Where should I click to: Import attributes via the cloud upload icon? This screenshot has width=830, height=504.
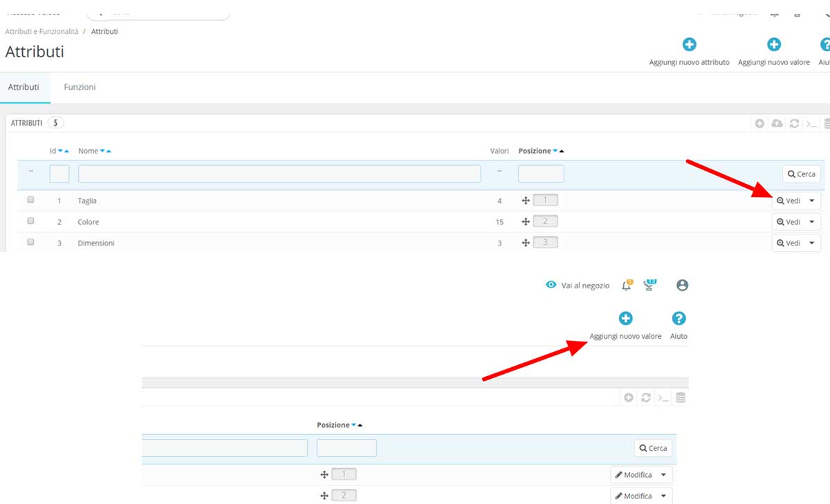[x=776, y=123]
